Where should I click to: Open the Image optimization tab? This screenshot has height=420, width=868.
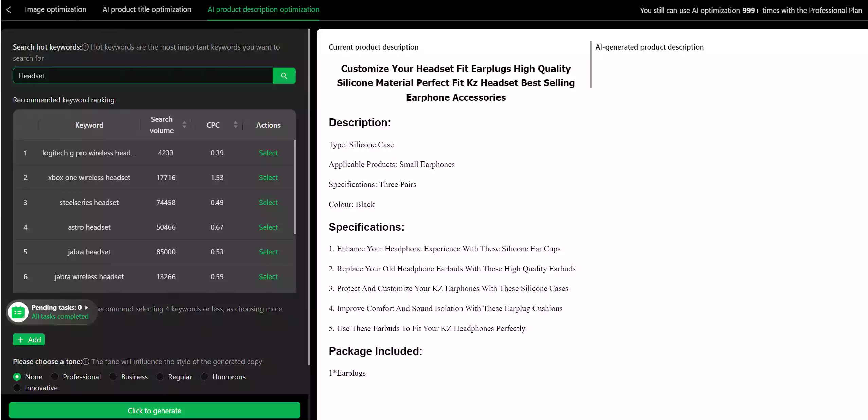click(56, 9)
